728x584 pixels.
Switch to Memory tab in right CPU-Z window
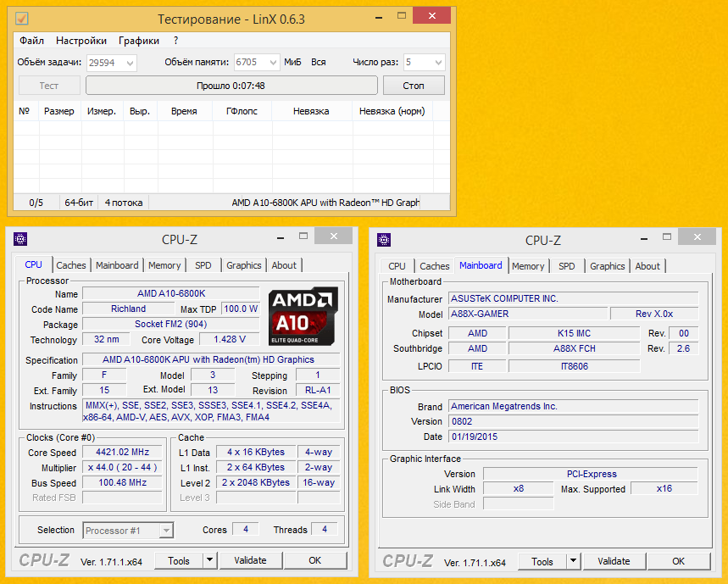click(x=528, y=266)
